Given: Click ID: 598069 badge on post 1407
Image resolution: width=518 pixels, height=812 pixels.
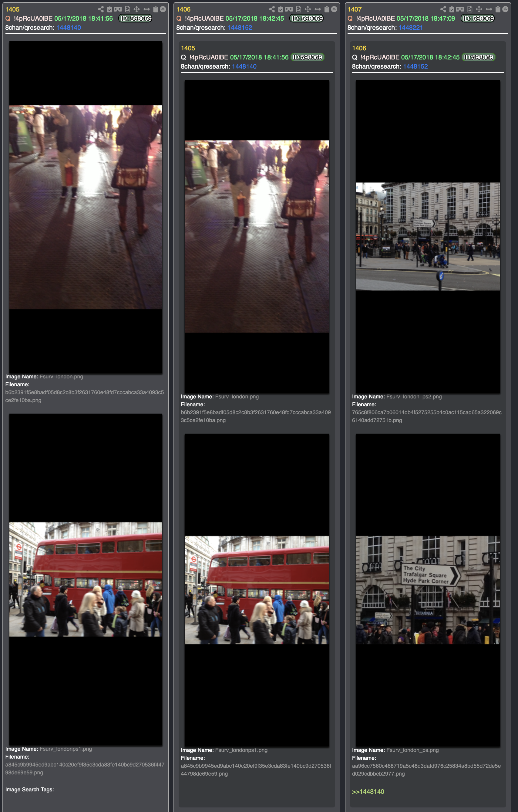Looking at the screenshot, I should [x=478, y=18].
